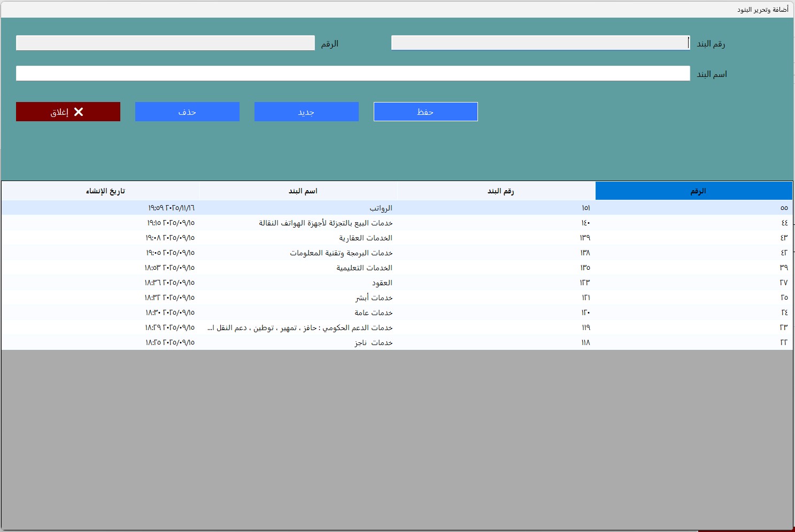Click the اسم البند input field
Viewport: 795px width, 532px height.
(353, 73)
